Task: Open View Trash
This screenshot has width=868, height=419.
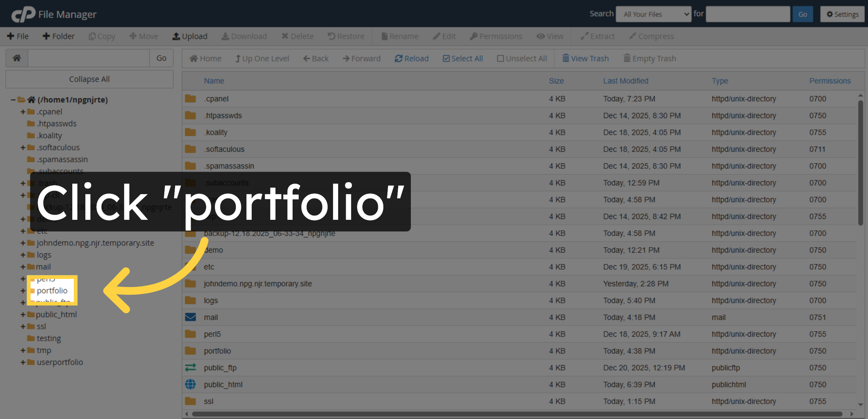Action: pos(586,58)
